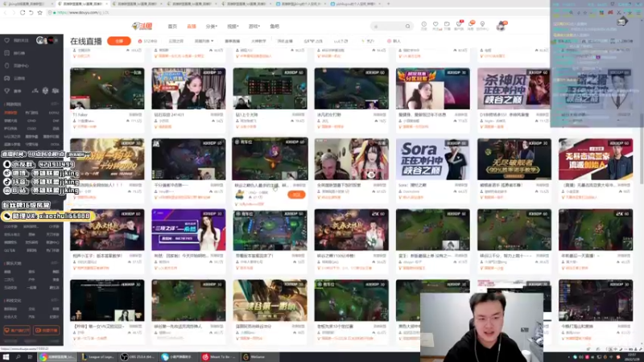
Task: Select the orange 全部 filter tab
Action: pyautogui.click(x=119, y=41)
